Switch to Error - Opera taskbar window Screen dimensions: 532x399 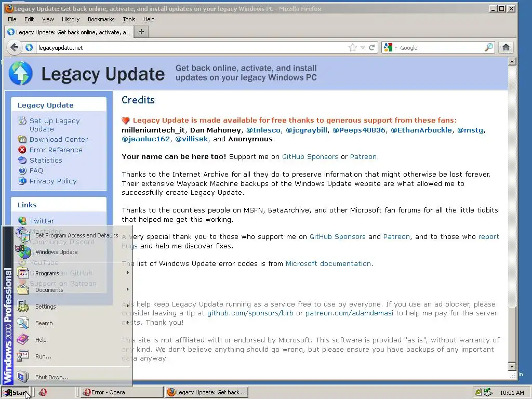122,392
